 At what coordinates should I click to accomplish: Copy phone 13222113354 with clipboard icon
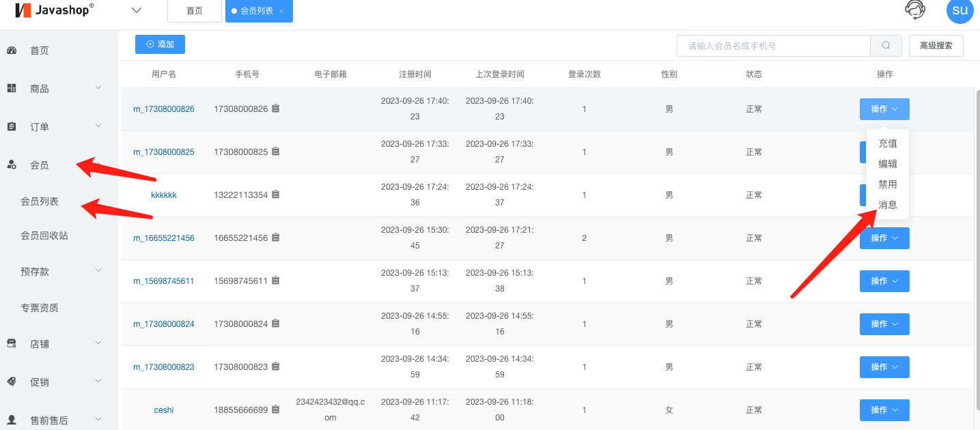[x=275, y=195]
